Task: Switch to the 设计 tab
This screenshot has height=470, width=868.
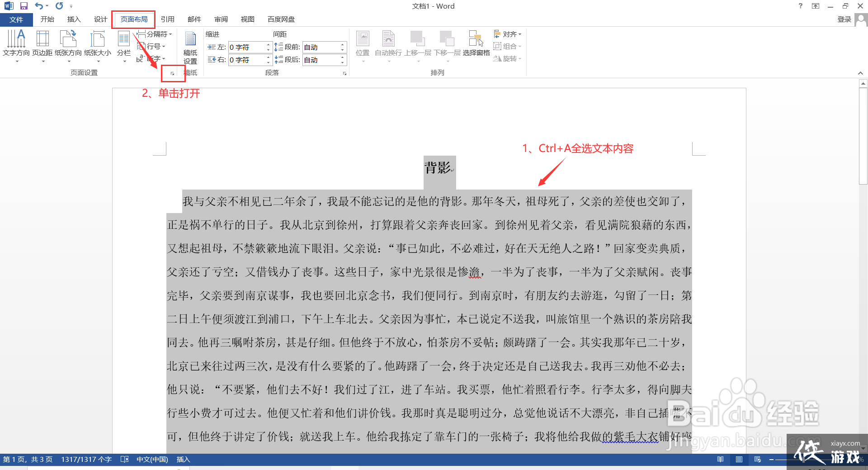Action: point(100,19)
